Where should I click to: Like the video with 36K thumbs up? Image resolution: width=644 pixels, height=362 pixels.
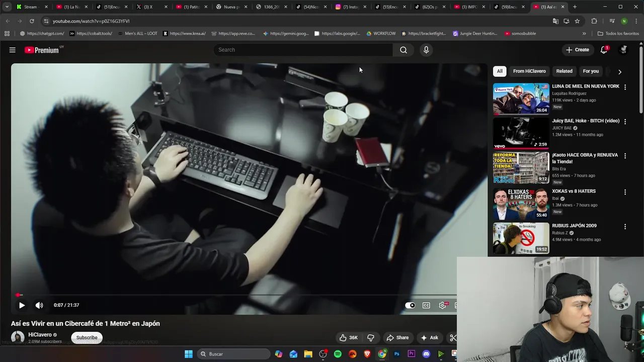point(348,338)
